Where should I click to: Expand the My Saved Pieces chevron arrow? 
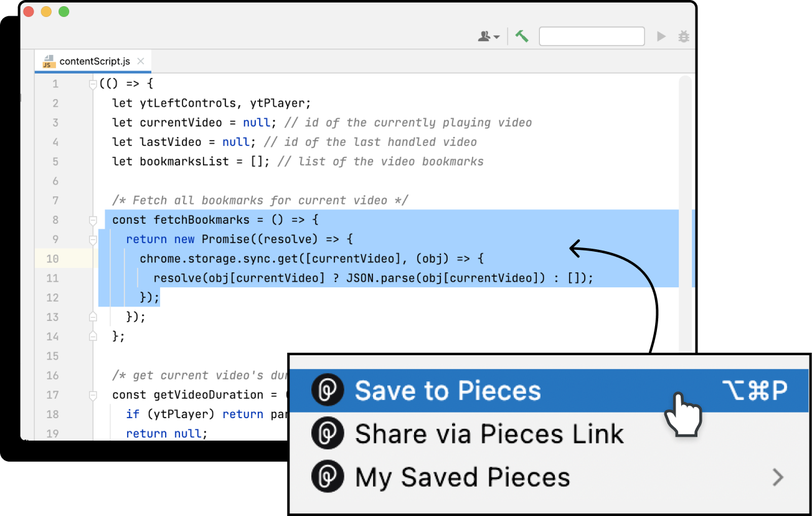[x=777, y=478]
